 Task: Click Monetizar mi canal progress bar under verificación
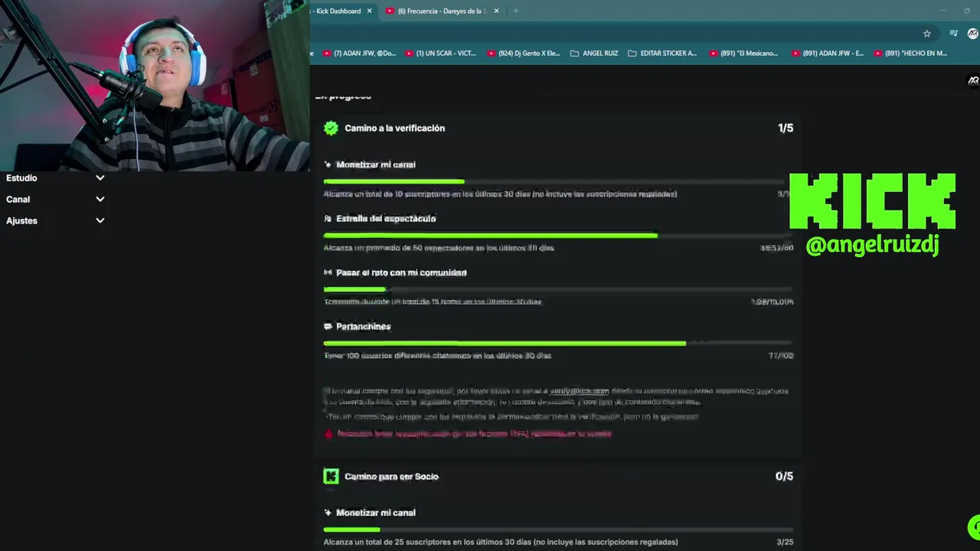558,181
